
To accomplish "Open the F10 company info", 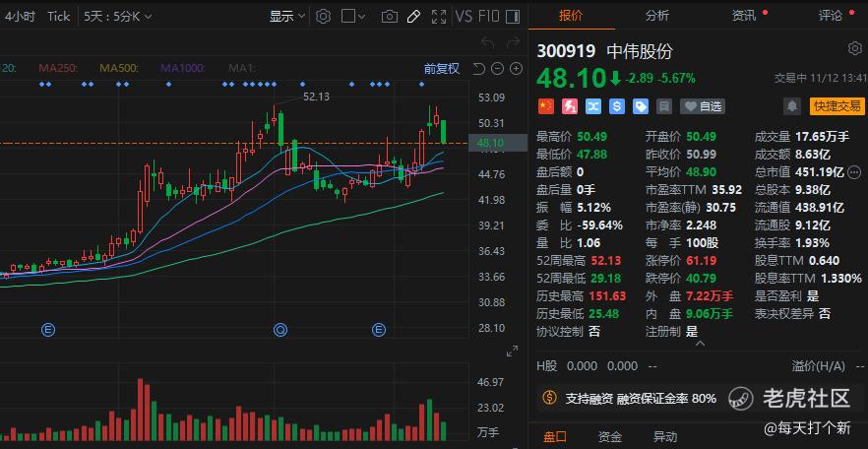I will tap(488, 17).
